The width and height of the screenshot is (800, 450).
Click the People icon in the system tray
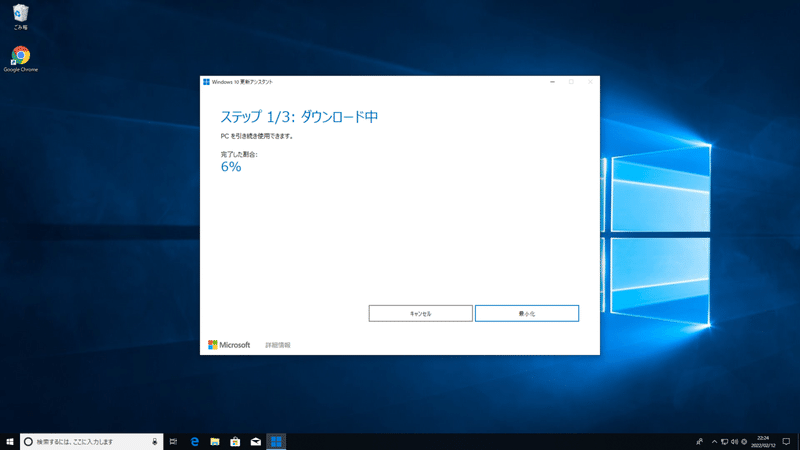pos(699,441)
